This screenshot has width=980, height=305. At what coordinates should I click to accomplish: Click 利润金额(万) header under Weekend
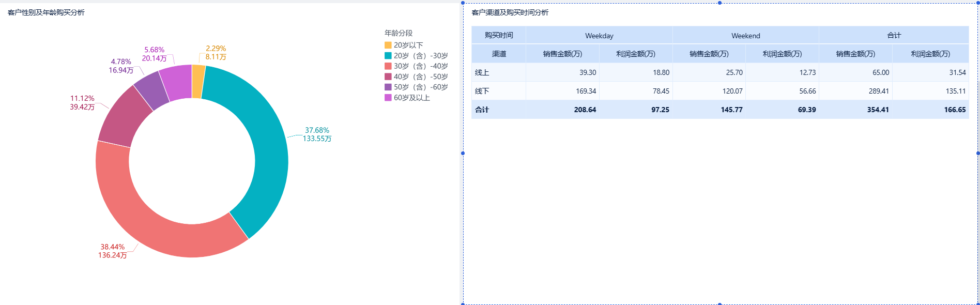tap(782, 54)
